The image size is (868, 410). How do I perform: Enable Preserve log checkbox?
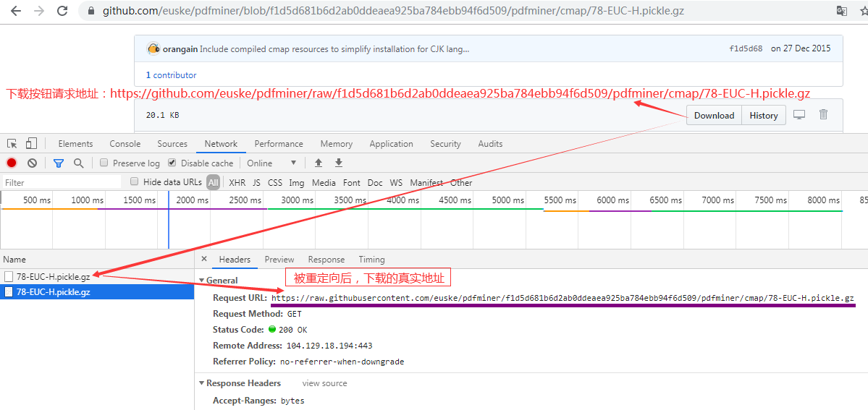click(x=104, y=163)
